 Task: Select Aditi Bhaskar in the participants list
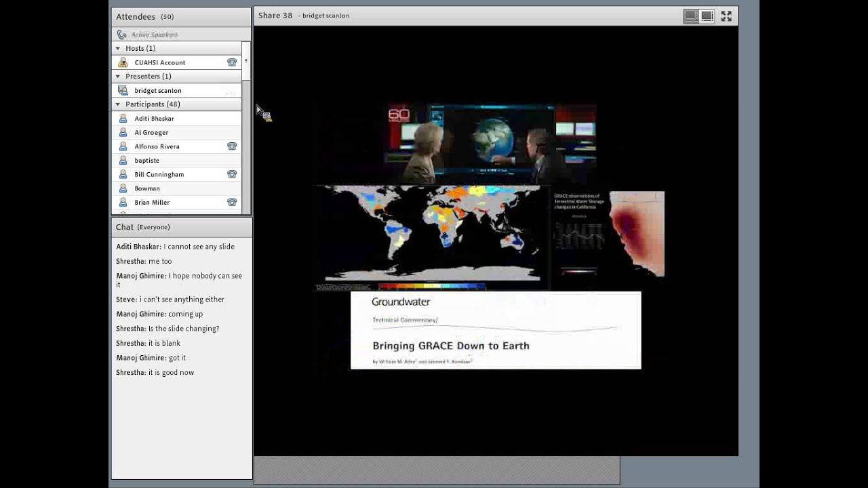click(x=176, y=119)
